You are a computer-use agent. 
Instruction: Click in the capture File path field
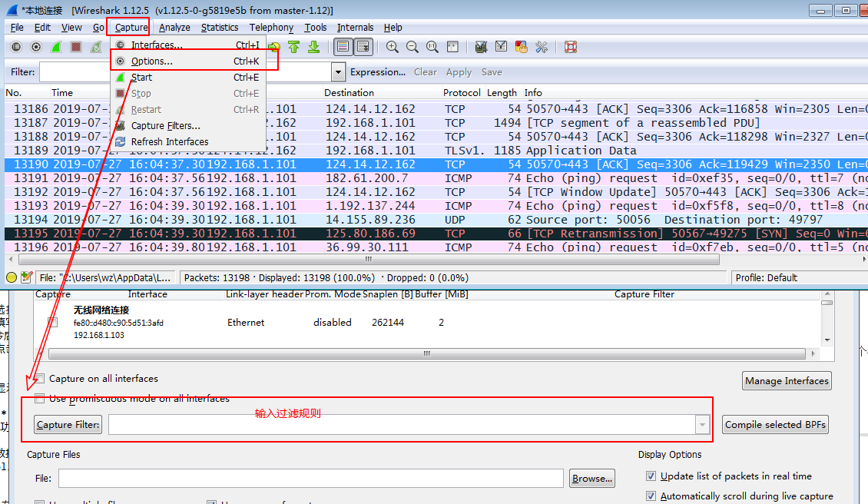[310, 479]
